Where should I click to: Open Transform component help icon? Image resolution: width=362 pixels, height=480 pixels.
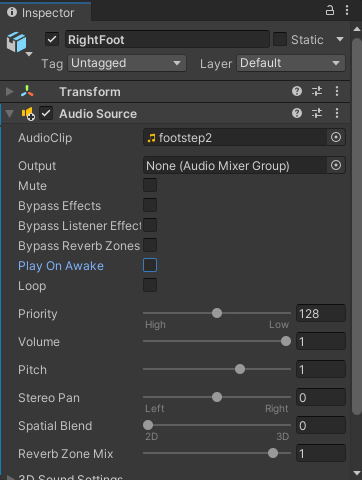pyautogui.click(x=297, y=91)
